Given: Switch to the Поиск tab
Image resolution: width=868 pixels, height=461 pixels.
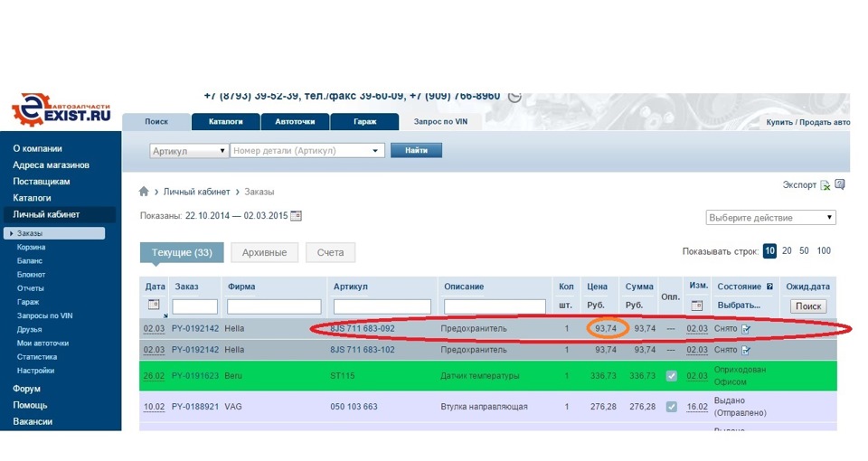Looking at the screenshot, I should [156, 121].
